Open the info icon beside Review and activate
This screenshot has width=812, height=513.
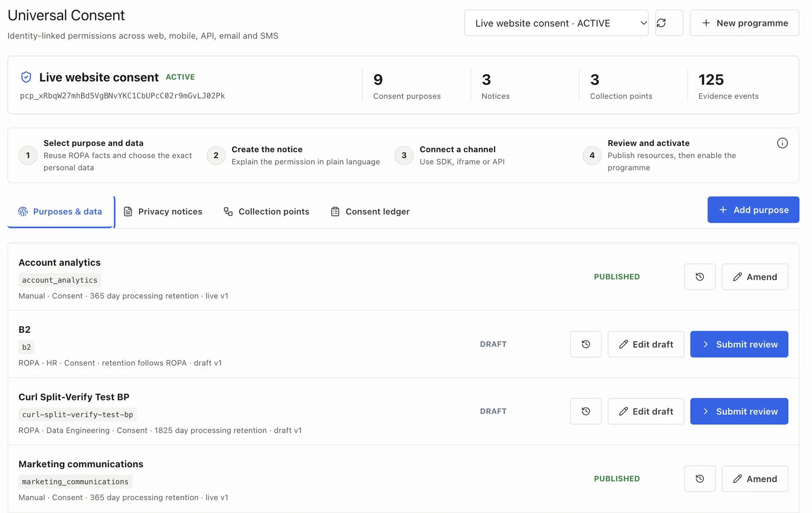(x=782, y=143)
